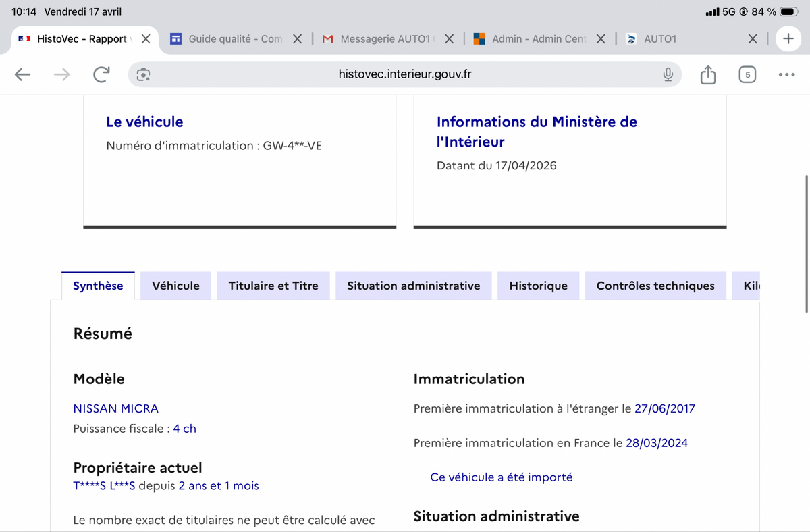Select the Titulaire et Titre tab

[x=273, y=286]
